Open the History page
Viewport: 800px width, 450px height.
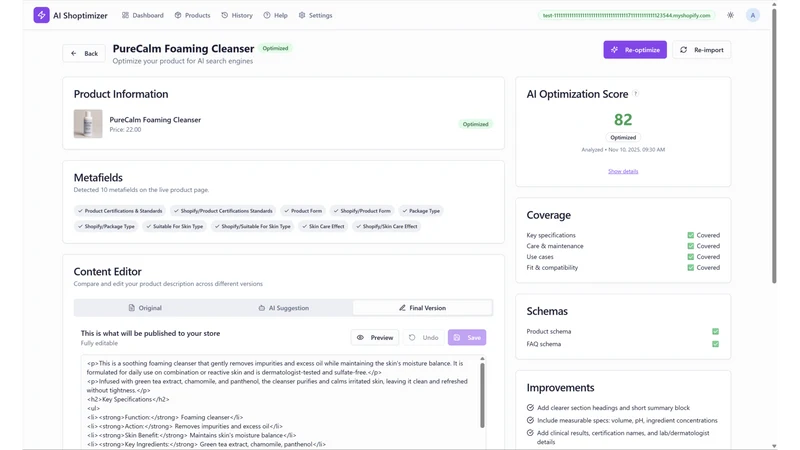point(237,15)
